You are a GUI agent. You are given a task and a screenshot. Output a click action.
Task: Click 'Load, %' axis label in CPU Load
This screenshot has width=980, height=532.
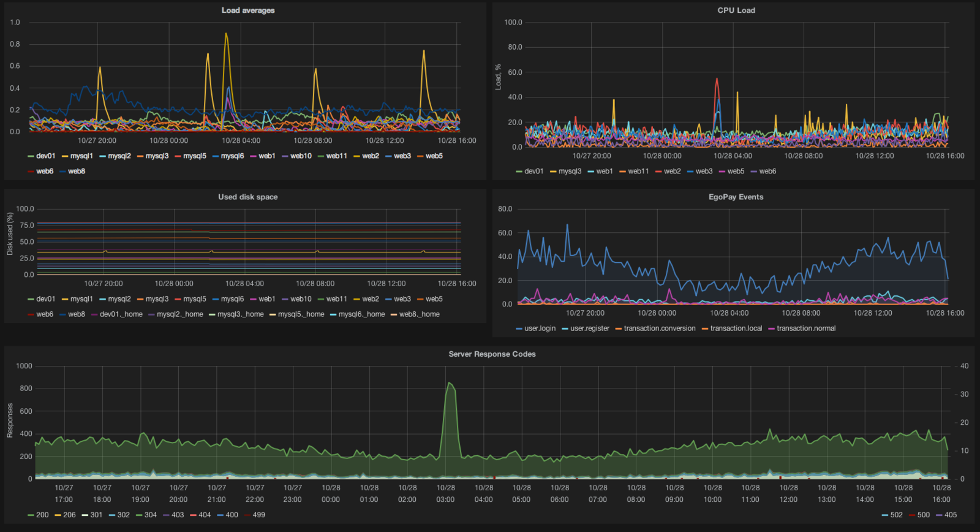(498, 77)
